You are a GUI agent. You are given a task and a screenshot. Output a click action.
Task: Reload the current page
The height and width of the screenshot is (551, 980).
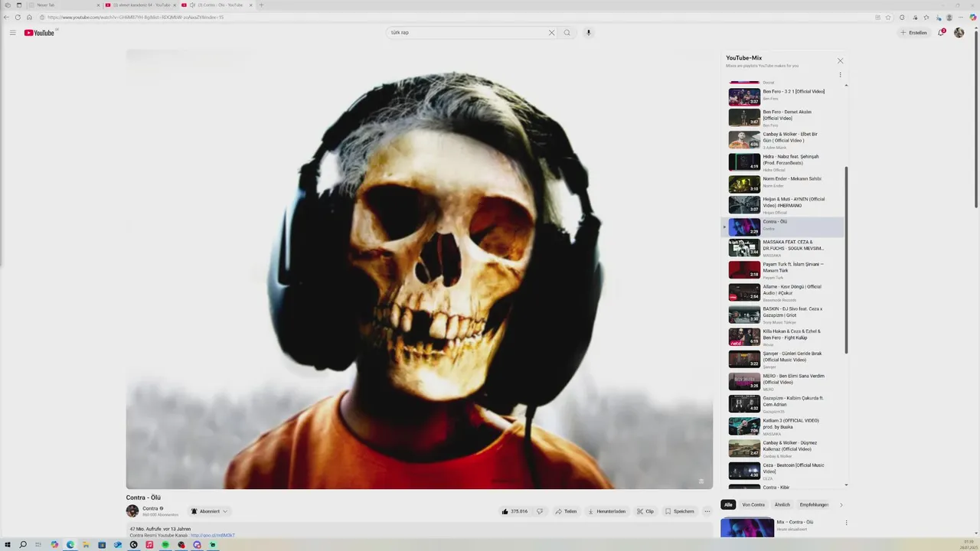18,17
